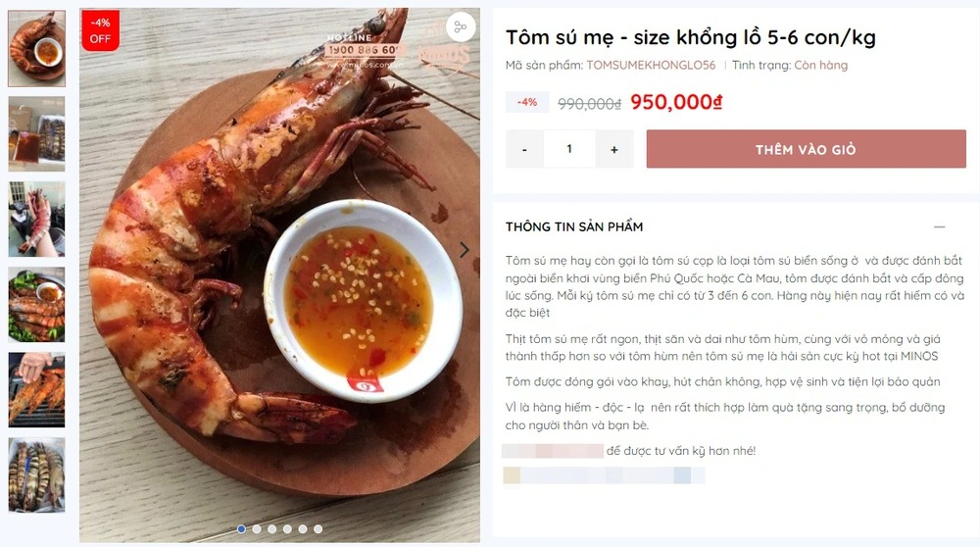Select fourth thumbnail of cooked shrimp plate
This screenshot has height=547, width=980.
(x=36, y=304)
